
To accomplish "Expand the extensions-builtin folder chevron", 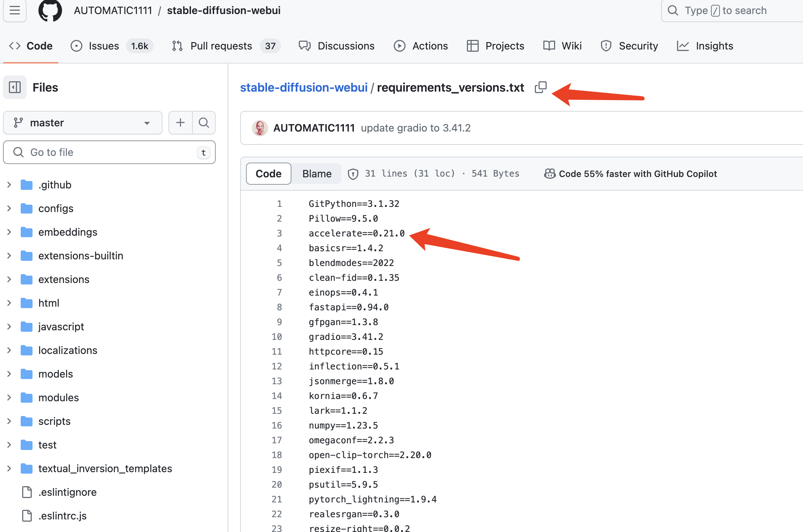I will 9,256.
